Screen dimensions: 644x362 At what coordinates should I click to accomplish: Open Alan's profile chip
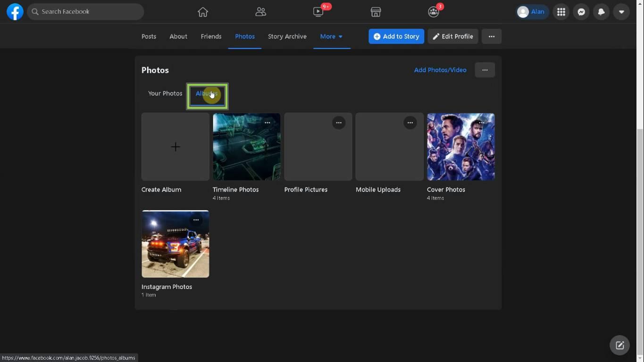pos(532,12)
